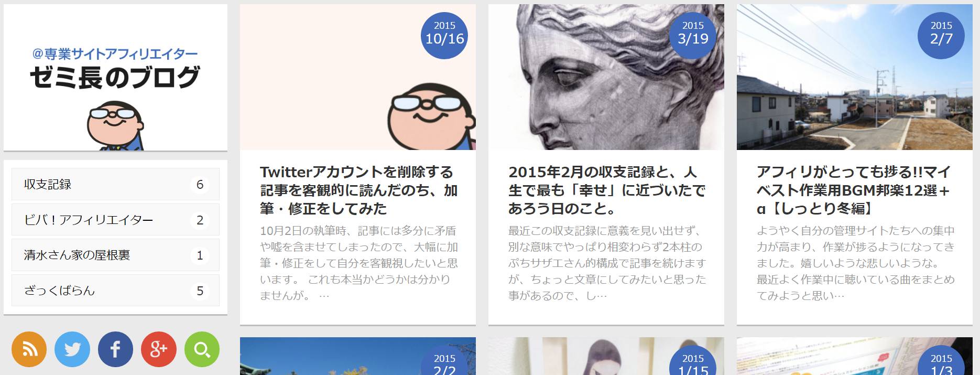
Task: Open the 収支記録 category
Action: 115,184
